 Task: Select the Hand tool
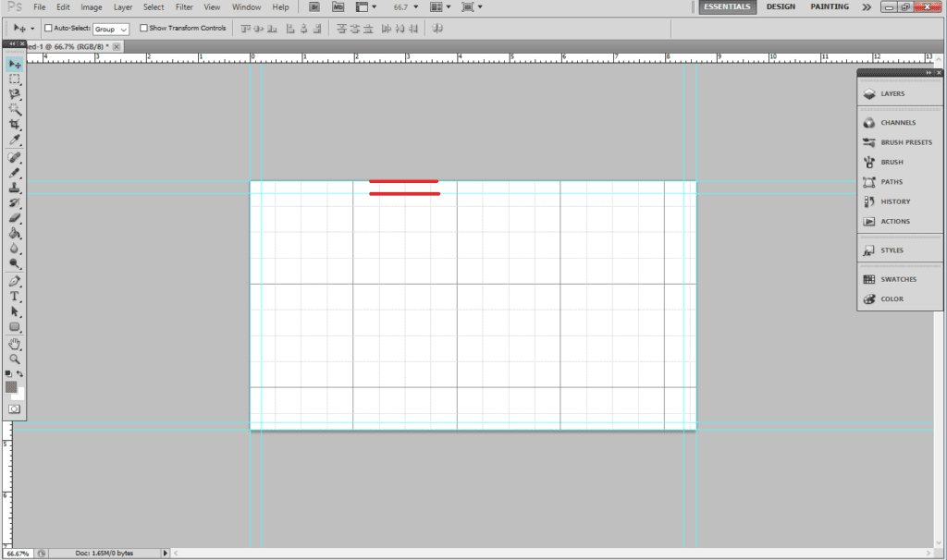point(15,344)
